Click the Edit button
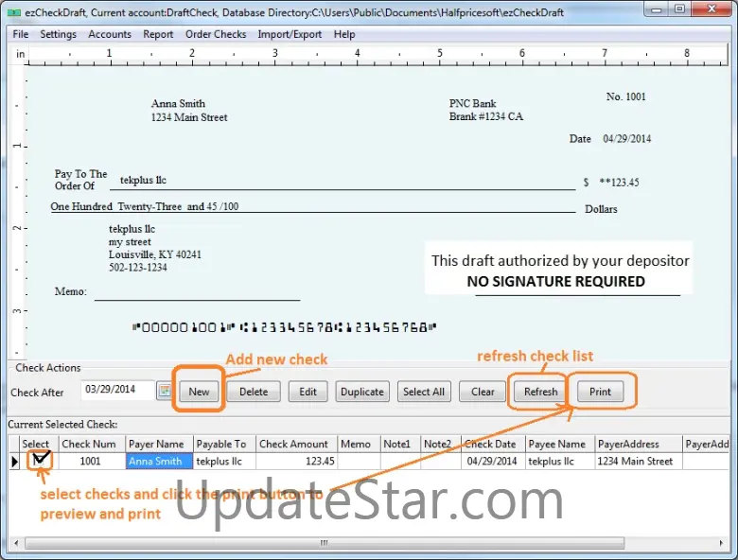This screenshot has width=738, height=560. pyautogui.click(x=307, y=392)
